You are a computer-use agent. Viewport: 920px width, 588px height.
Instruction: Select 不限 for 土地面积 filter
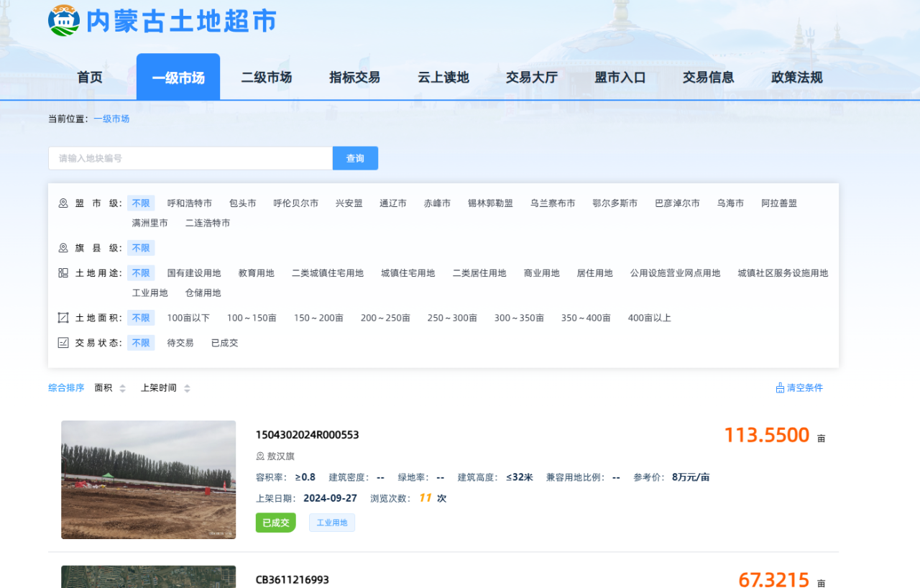point(141,318)
